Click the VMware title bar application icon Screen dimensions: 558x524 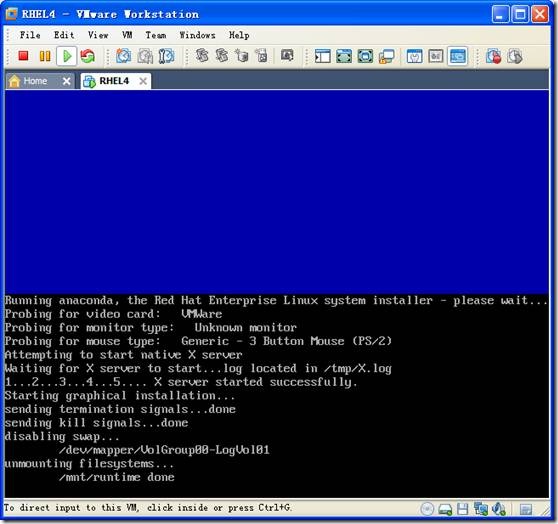tap(11, 14)
